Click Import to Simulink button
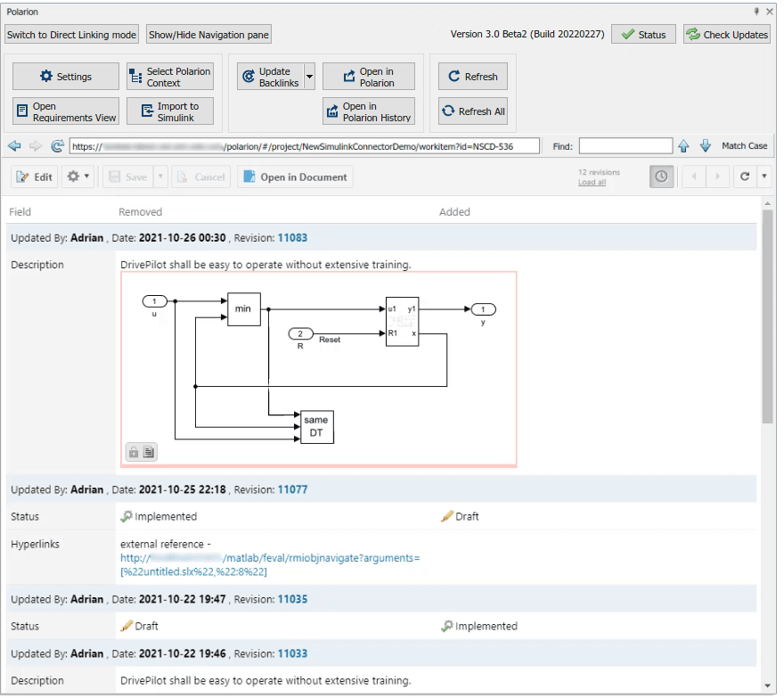 tap(169, 111)
